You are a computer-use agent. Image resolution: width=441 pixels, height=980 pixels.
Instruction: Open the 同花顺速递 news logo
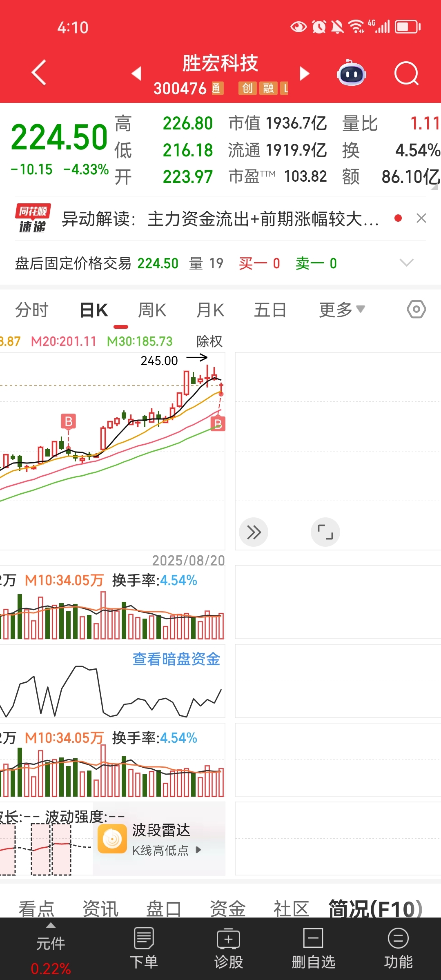pos(33,218)
